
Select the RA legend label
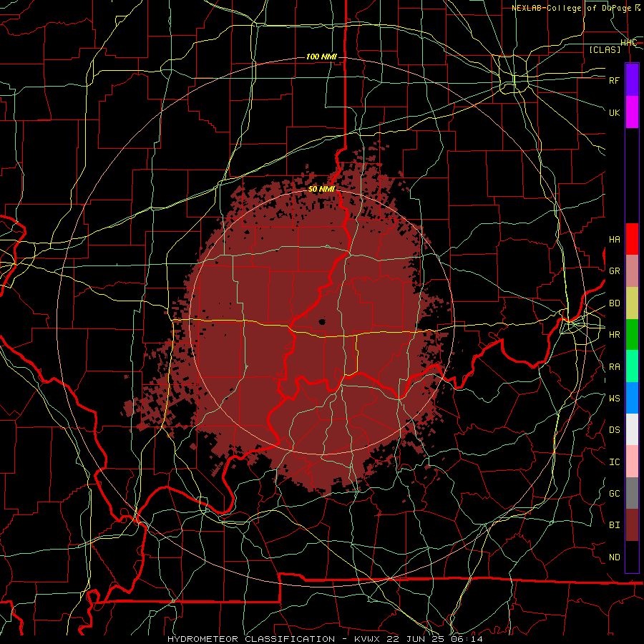615,367
